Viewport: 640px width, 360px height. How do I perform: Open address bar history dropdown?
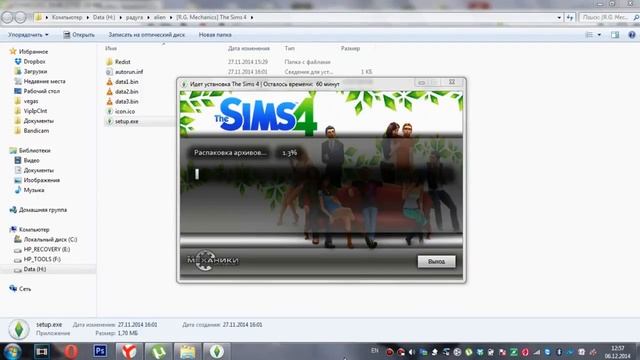click(559, 18)
